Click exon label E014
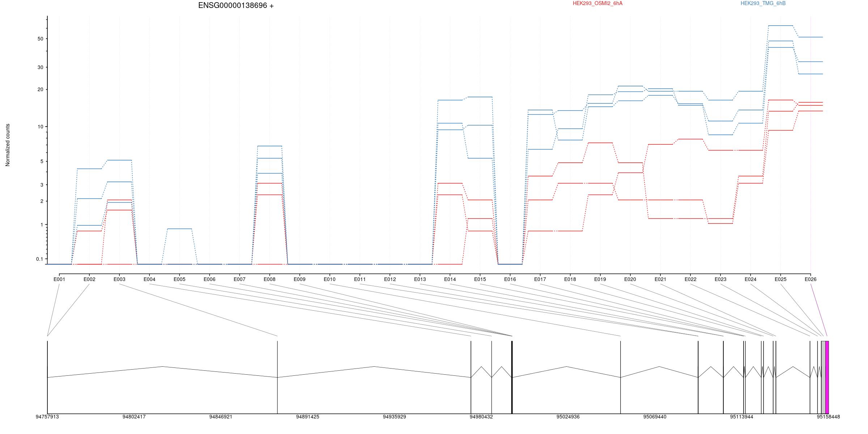 (x=450, y=279)
